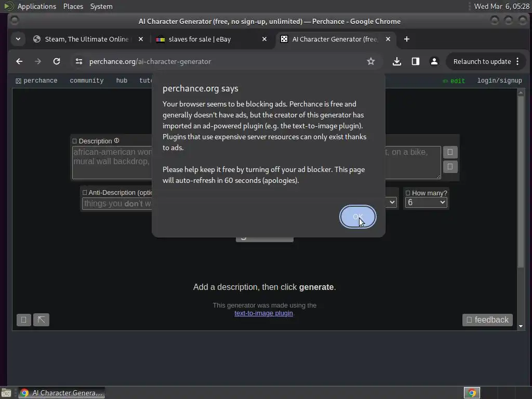Click the Anti-Description input field
Screen dimensions: 532x399
(x=117, y=204)
